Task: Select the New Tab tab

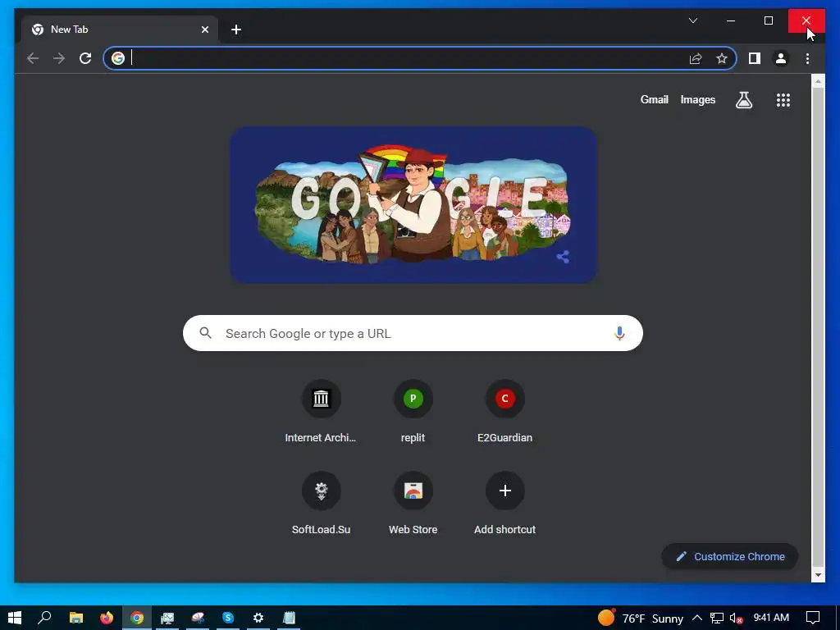Action: pos(119,30)
